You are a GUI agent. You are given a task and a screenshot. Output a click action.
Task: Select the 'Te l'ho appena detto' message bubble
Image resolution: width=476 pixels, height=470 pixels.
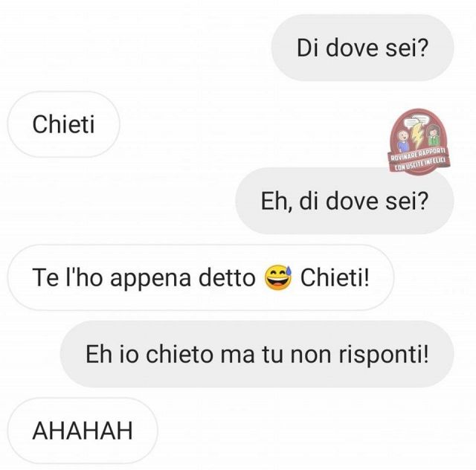201,277
